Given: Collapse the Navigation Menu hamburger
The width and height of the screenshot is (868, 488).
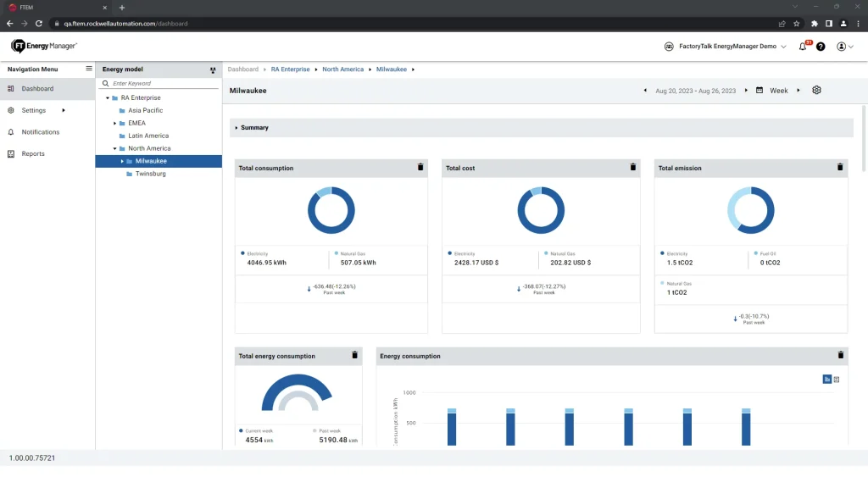Looking at the screenshot, I should pos(89,69).
